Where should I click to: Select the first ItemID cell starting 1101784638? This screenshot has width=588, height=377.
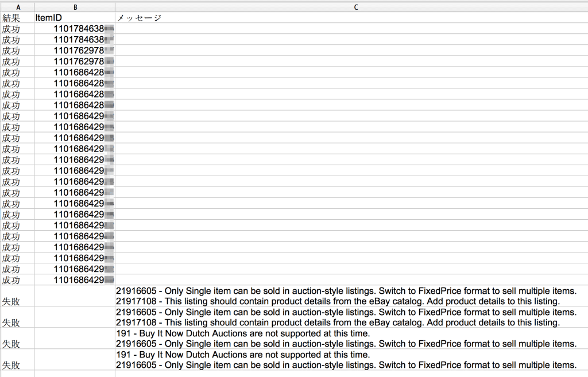click(75, 29)
